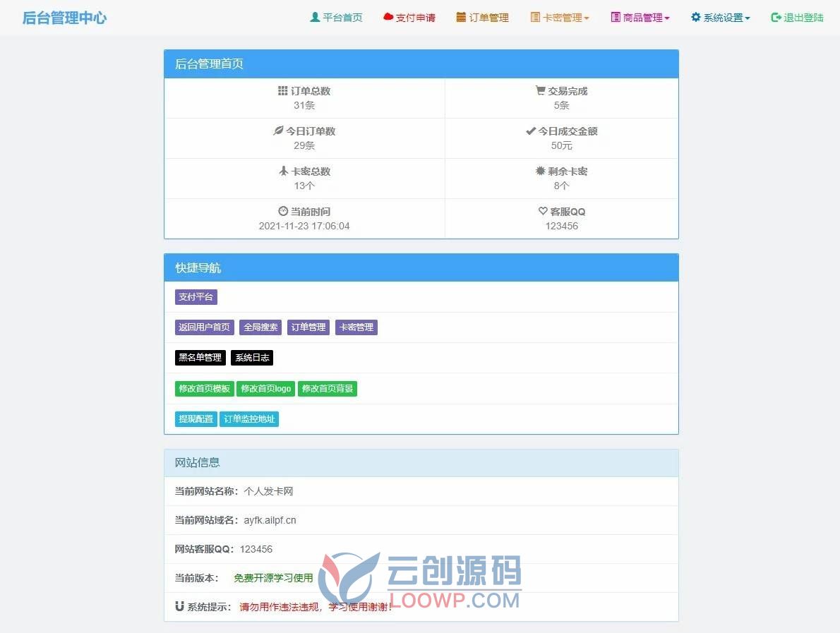Click the clock icon next to 当前时间
Image resolution: width=840 pixels, height=633 pixels.
click(283, 211)
